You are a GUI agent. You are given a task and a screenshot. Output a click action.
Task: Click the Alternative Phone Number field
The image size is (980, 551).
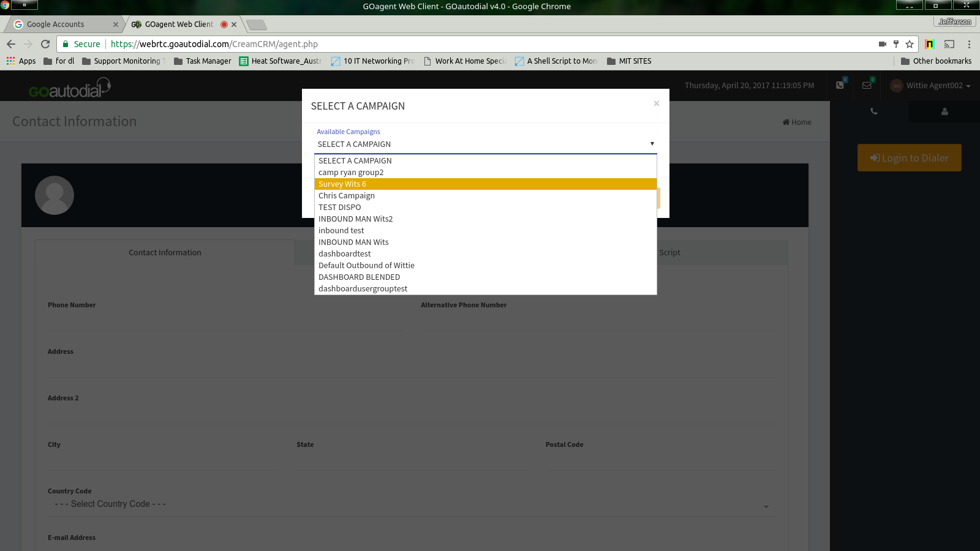pyautogui.click(x=598, y=321)
